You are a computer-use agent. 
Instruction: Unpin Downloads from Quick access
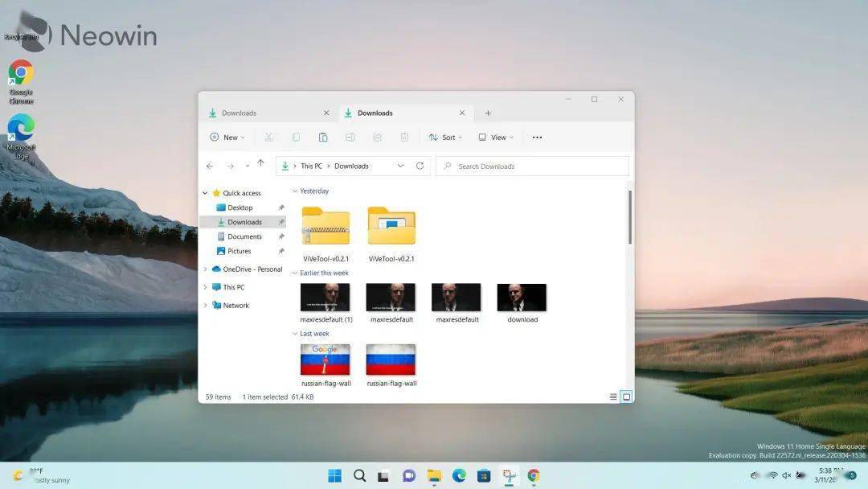280,222
